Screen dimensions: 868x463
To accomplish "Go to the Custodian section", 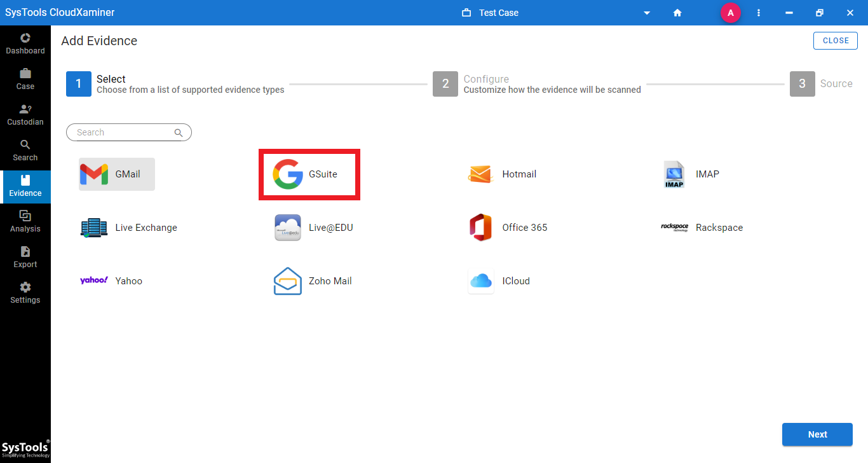I will [25, 115].
